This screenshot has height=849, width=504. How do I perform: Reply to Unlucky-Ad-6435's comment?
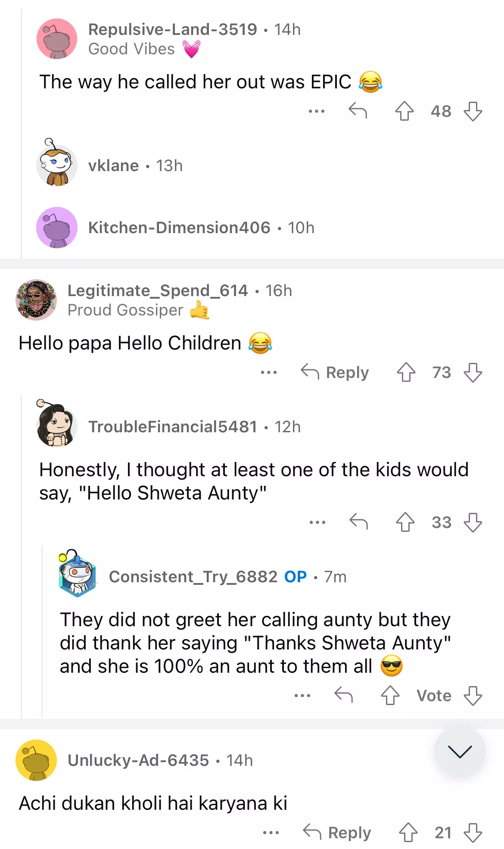(337, 833)
